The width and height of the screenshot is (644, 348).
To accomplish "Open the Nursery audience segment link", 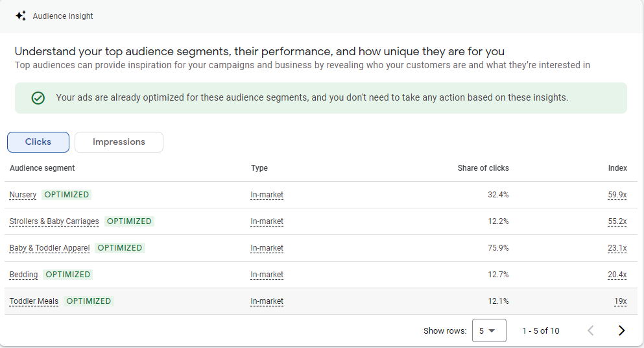I will coord(23,195).
